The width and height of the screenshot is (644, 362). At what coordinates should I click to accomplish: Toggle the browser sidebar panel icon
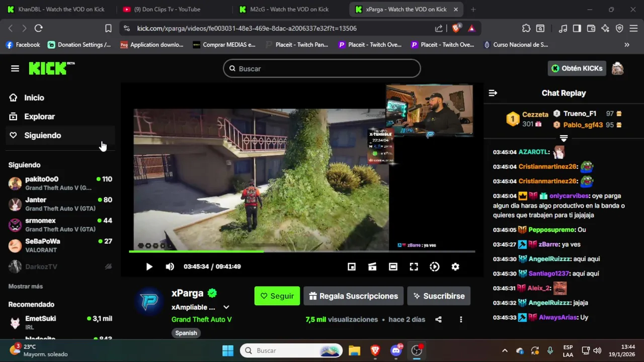click(x=577, y=29)
